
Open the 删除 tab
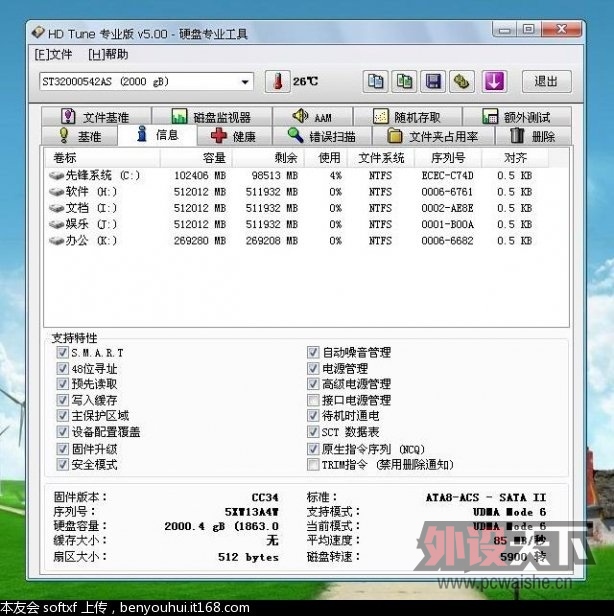533,136
